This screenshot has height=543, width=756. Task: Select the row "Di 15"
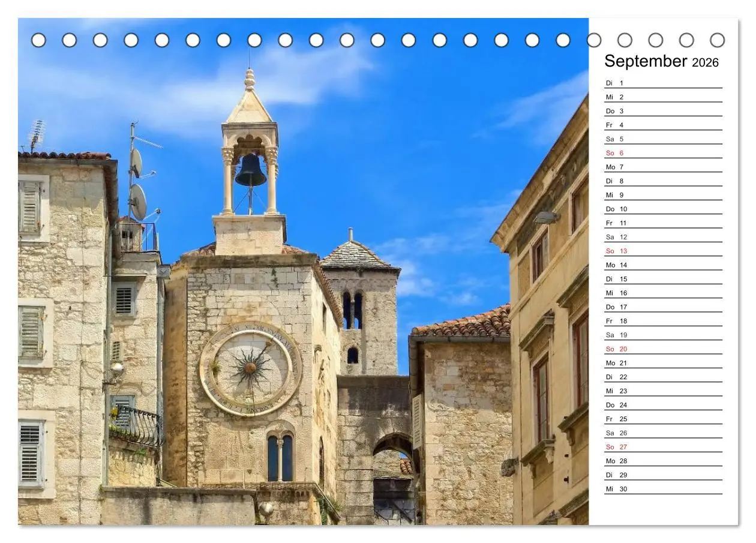coord(663,279)
